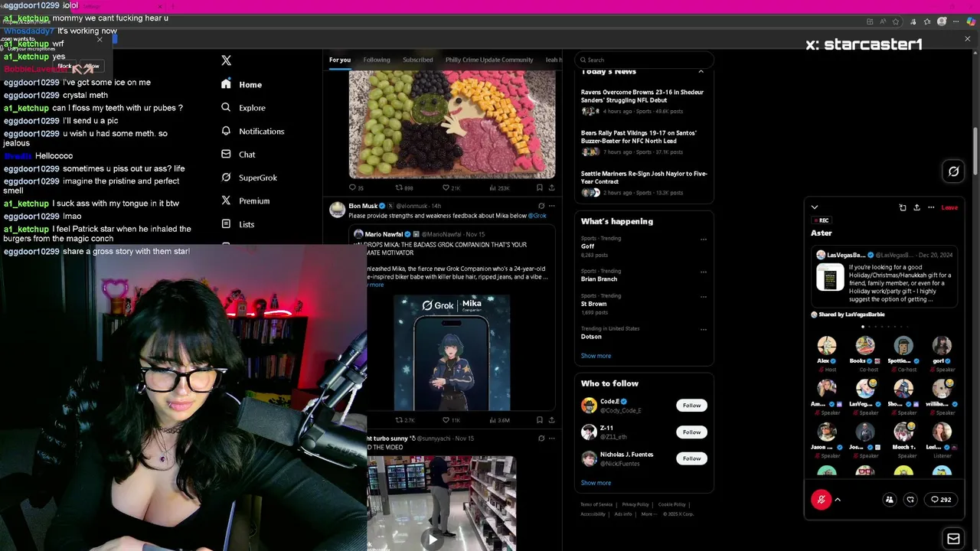Screen dimensions: 980x551
Task: Send a heart reaction in space
Action: click(x=910, y=500)
